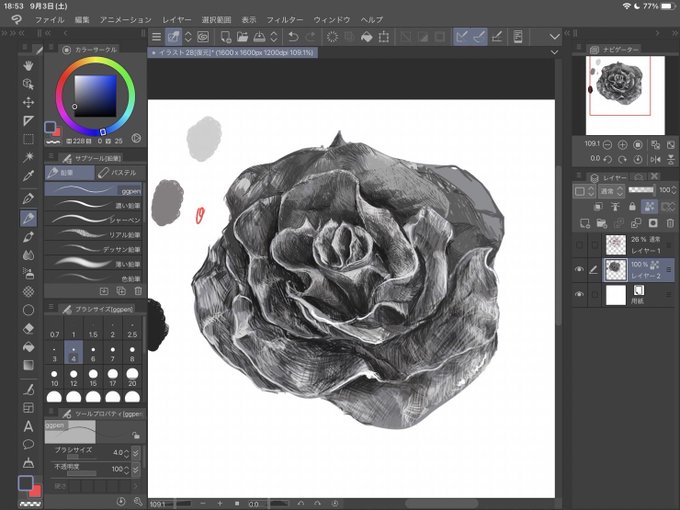This screenshot has width=680, height=510.
Task: Expand the command bar overflow chevron
Action: point(554,37)
